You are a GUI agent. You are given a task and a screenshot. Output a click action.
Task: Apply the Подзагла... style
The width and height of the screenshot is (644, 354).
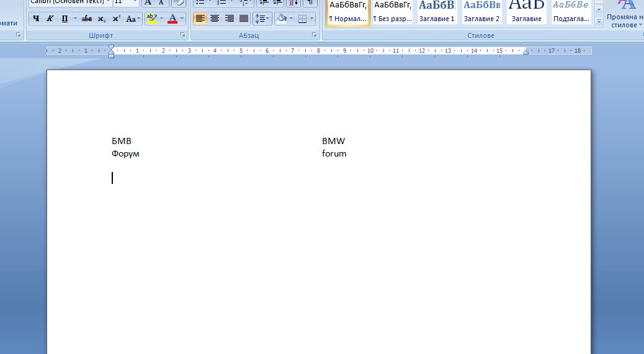pyautogui.click(x=571, y=12)
